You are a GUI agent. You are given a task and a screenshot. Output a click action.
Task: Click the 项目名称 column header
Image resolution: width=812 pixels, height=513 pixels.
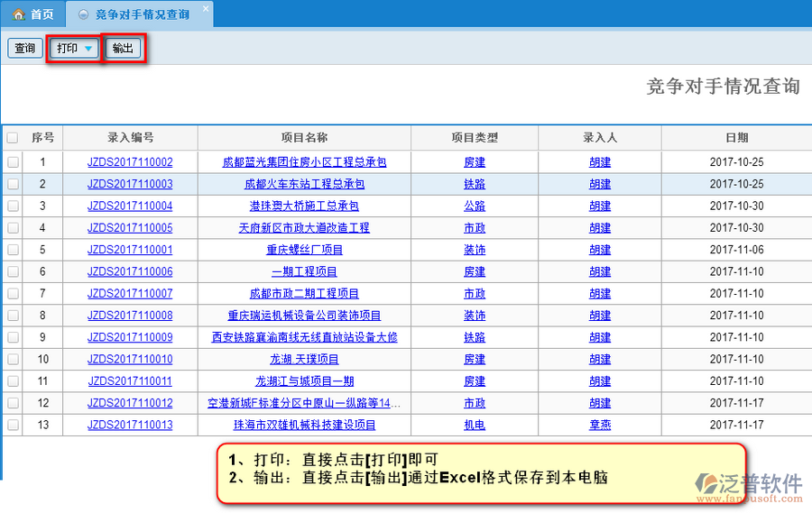[x=304, y=138]
